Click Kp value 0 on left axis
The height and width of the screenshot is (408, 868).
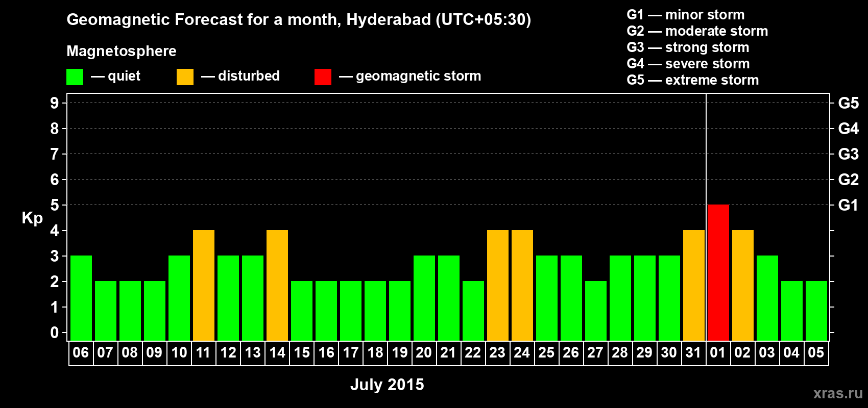(55, 333)
